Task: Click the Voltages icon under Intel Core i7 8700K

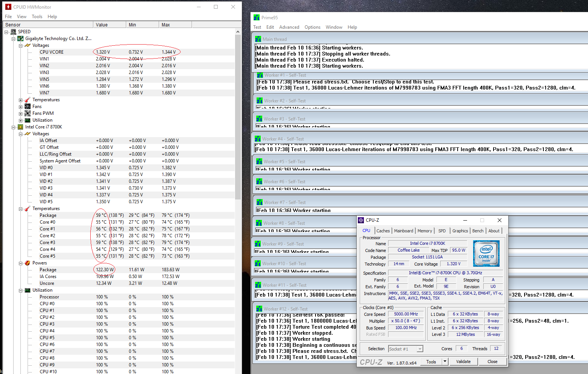Action: (28, 134)
